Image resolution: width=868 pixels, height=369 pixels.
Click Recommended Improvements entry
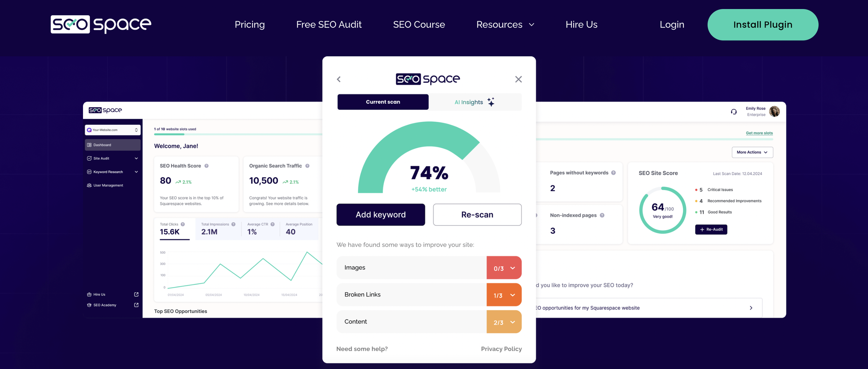[x=728, y=201]
